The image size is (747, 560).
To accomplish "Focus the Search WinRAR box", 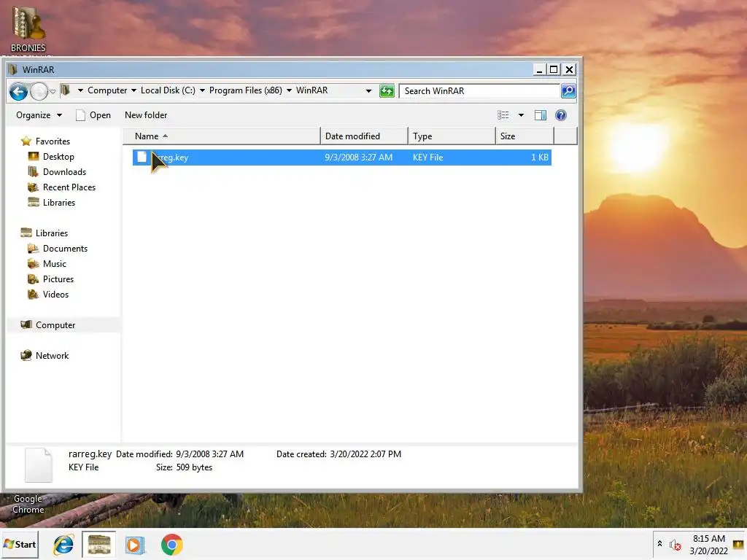I will pos(479,91).
